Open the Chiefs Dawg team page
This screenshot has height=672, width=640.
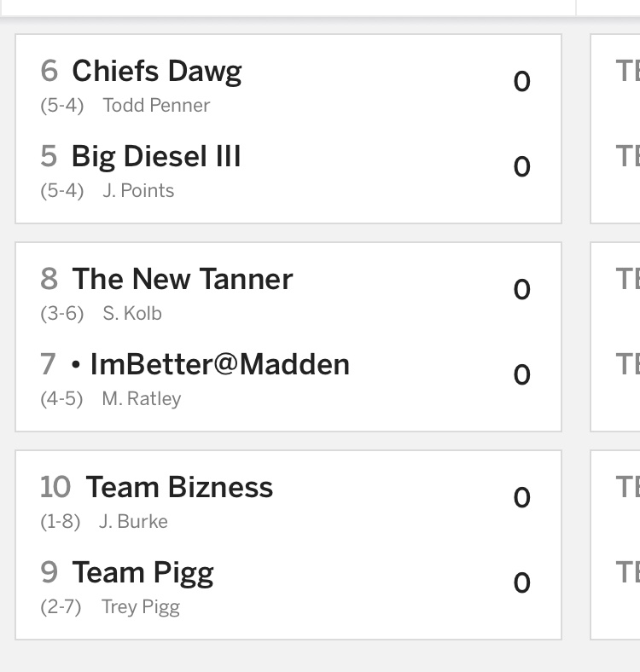pyautogui.click(x=156, y=72)
